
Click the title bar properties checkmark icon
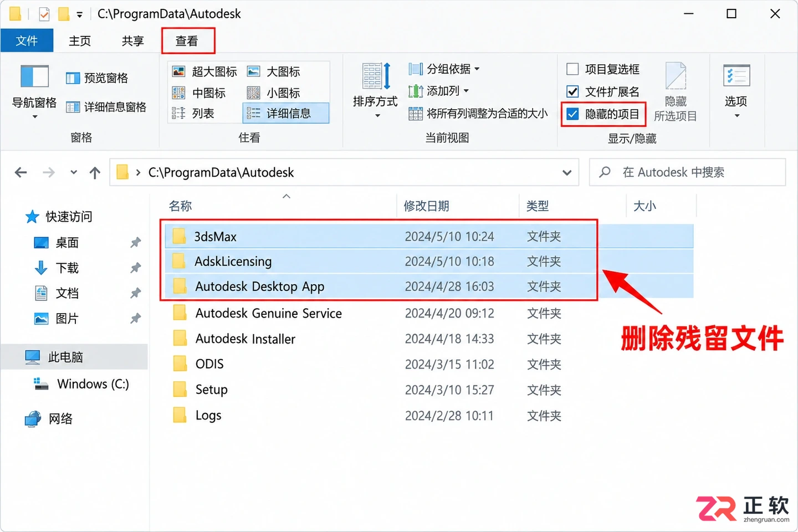(x=44, y=14)
